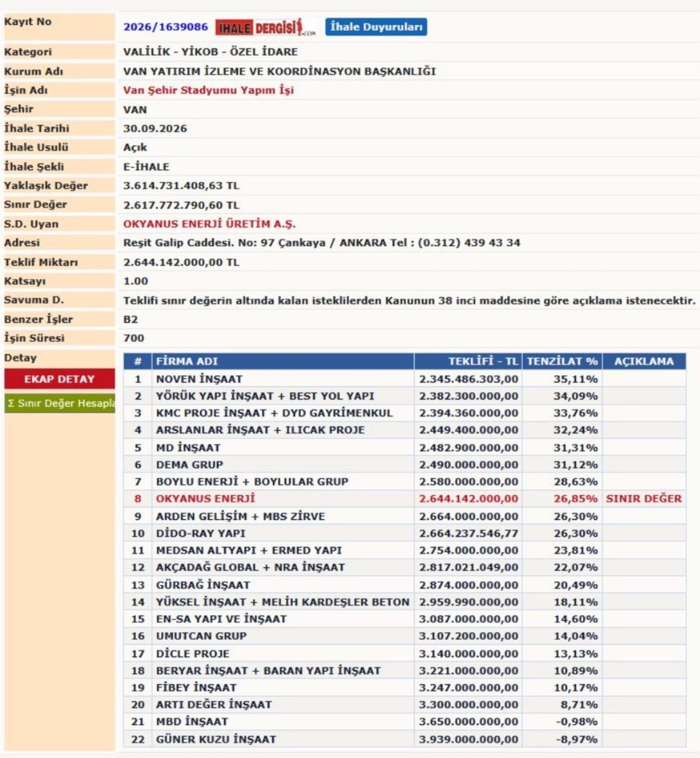Click the Yaklaşık Değer amount 3.614.731.408,63 TL
700x758 pixels.
tap(181, 186)
